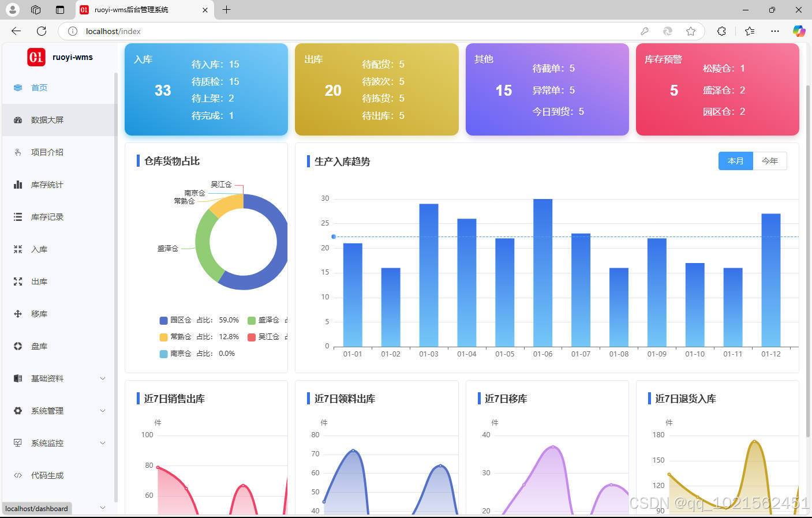The width and height of the screenshot is (812, 518).
Task: Click the 代码生成 code icon
Action: (18, 475)
